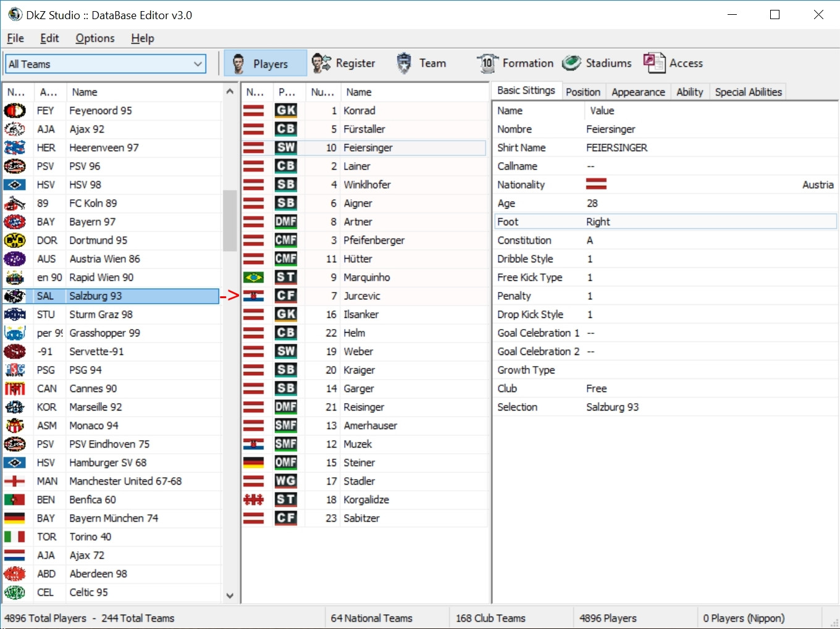Open the Formation section

point(515,63)
